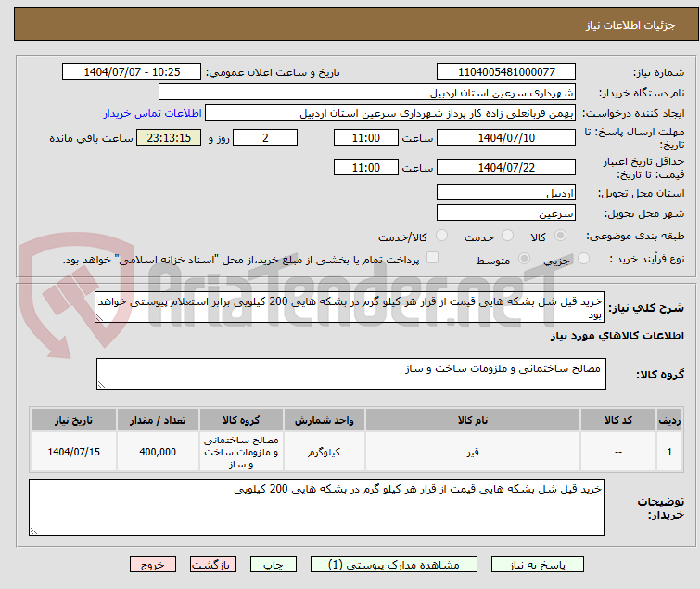
Task: Click the request creator name field
Action: click(390, 113)
